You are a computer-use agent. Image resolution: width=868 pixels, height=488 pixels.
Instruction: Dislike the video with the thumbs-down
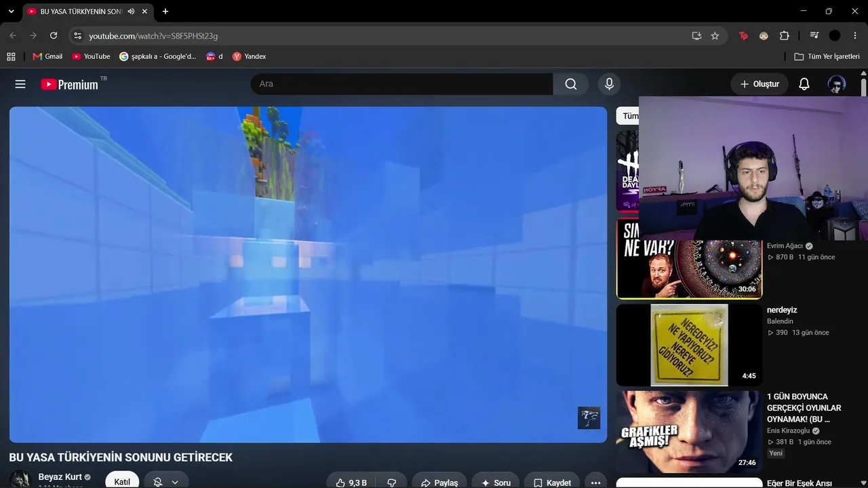pos(391,482)
